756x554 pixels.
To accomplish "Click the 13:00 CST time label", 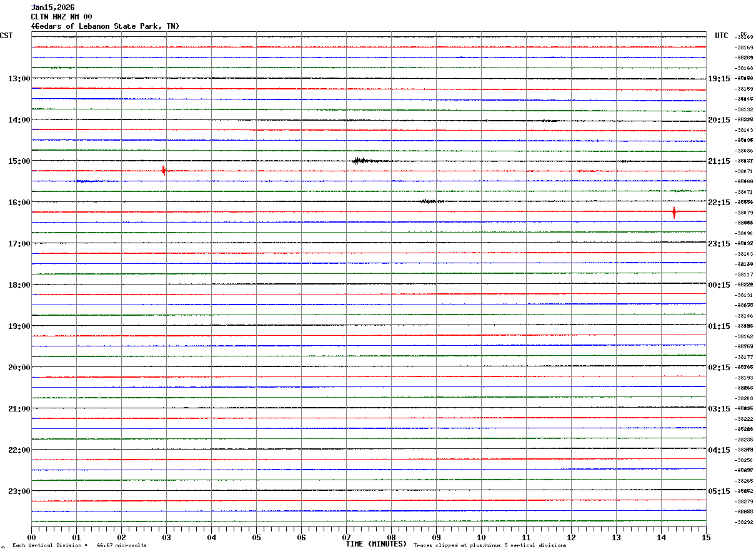I will click(19, 79).
